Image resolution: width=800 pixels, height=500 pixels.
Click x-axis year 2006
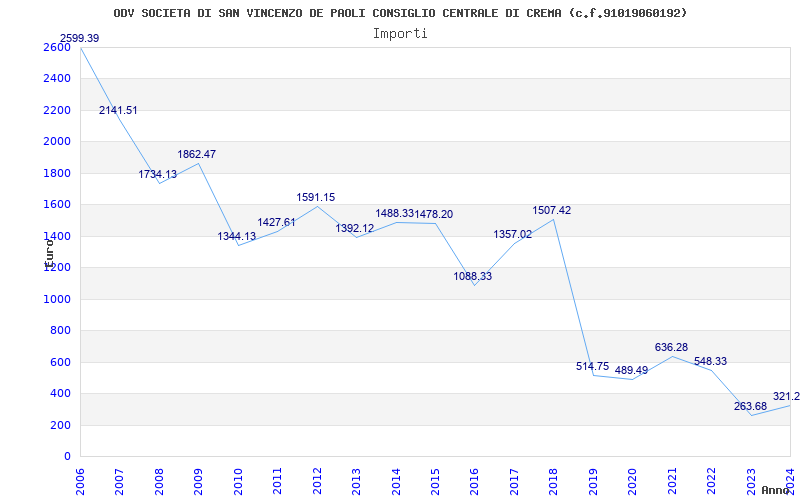pyautogui.click(x=80, y=481)
